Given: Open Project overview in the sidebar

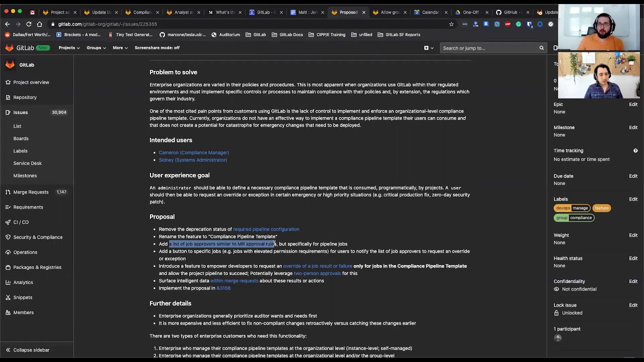Looking at the screenshot, I should 31,82.
